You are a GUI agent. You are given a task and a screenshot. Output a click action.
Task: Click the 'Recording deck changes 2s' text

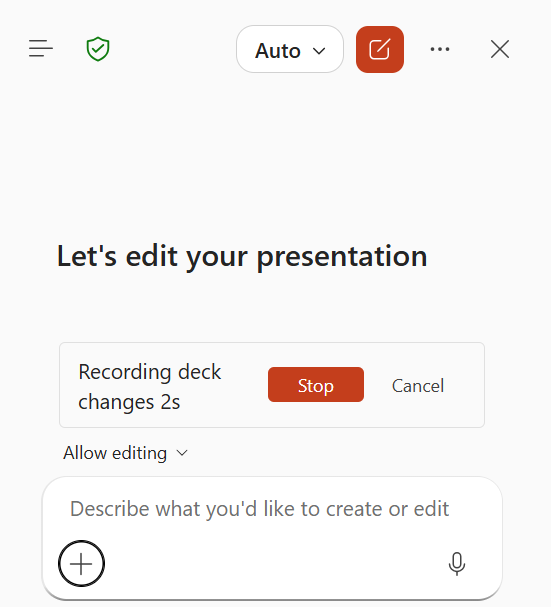pyautogui.click(x=149, y=386)
